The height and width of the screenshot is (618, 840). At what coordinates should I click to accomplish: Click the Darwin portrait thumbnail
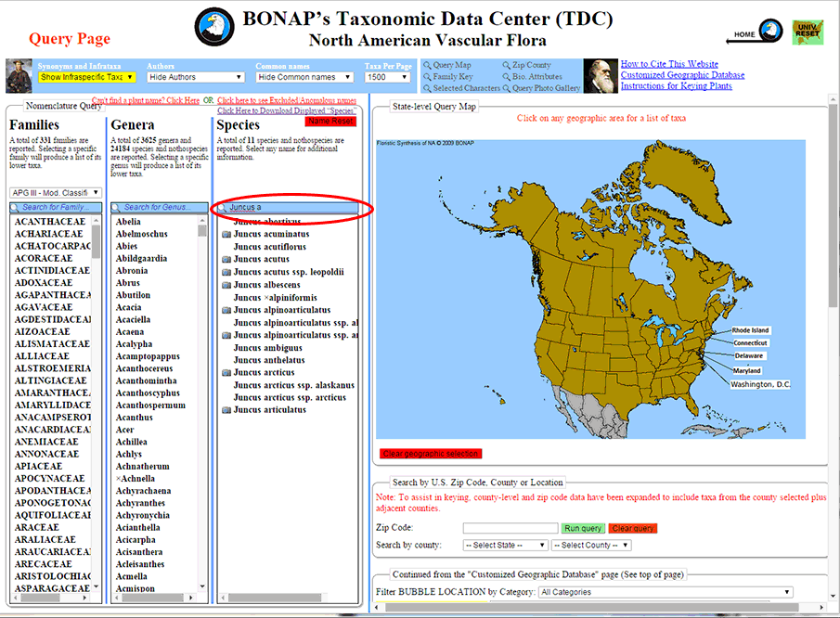(600, 76)
